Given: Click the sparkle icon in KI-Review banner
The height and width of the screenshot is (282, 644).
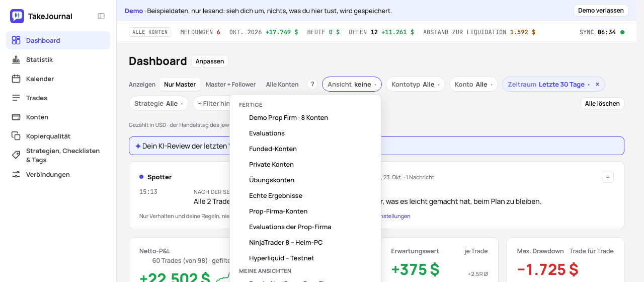Looking at the screenshot, I should (x=138, y=146).
